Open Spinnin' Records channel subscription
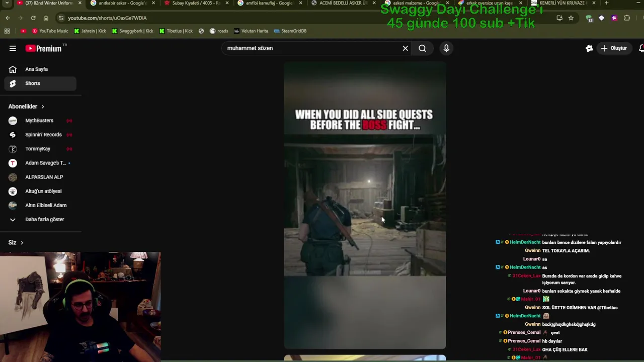 [40, 135]
